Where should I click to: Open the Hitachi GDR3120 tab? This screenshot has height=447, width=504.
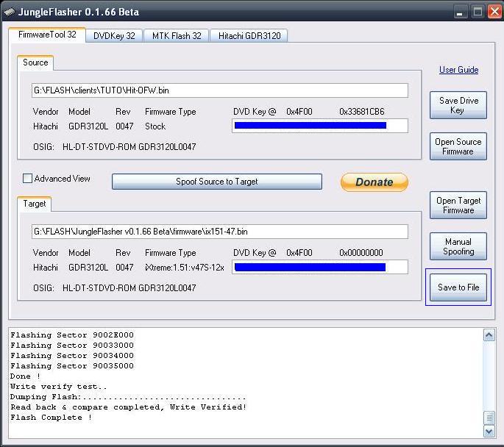point(249,35)
